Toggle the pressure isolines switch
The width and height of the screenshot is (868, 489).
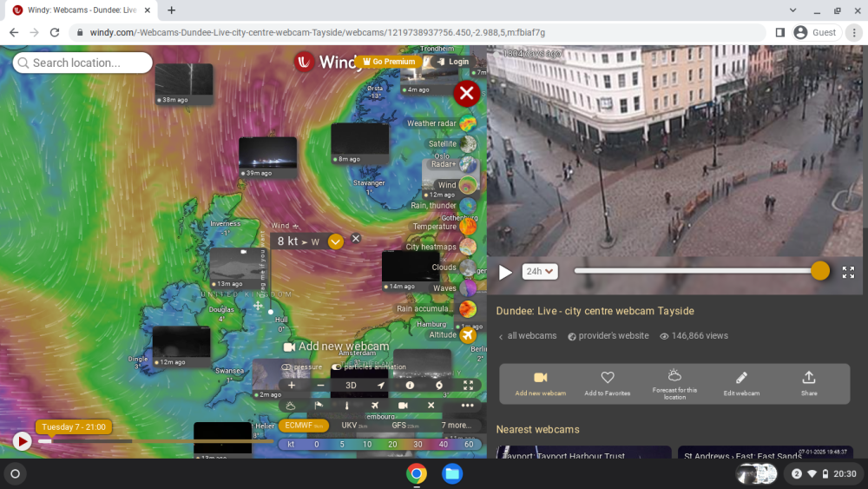click(302, 367)
